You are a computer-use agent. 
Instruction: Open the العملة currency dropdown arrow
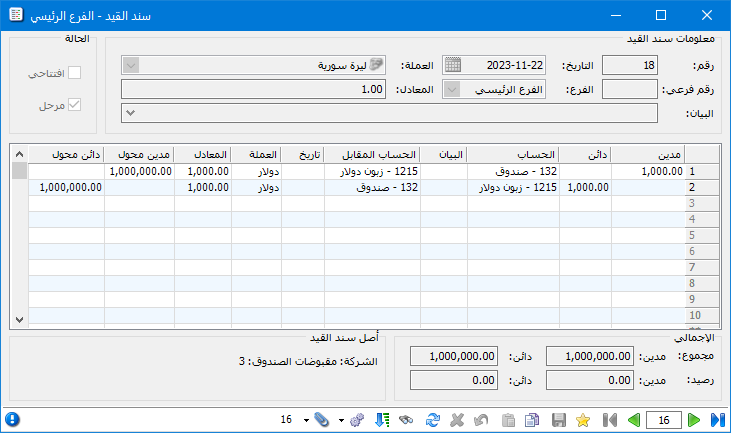click(x=131, y=65)
